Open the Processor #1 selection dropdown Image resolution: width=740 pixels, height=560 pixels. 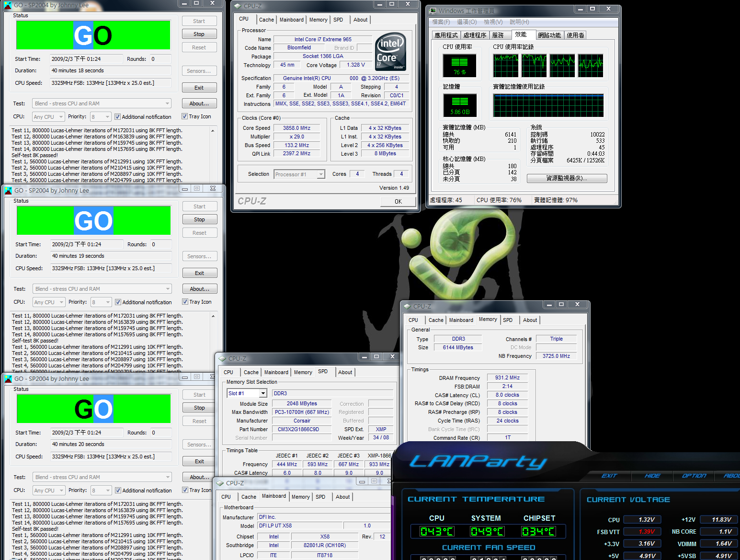click(x=321, y=174)
